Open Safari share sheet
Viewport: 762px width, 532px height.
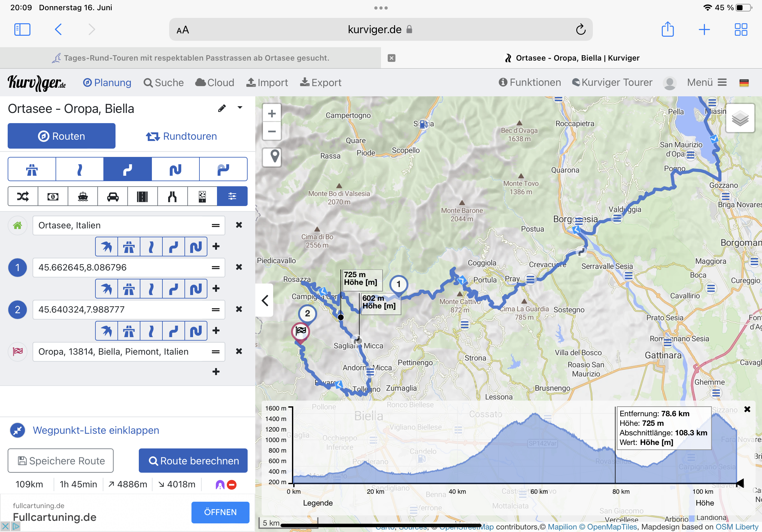(668, 29)
